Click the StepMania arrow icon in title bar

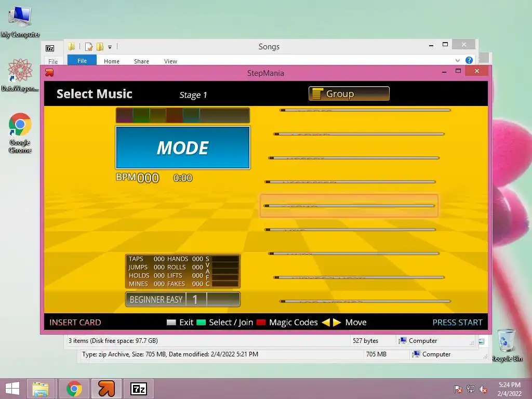click(x=49, y=72)
